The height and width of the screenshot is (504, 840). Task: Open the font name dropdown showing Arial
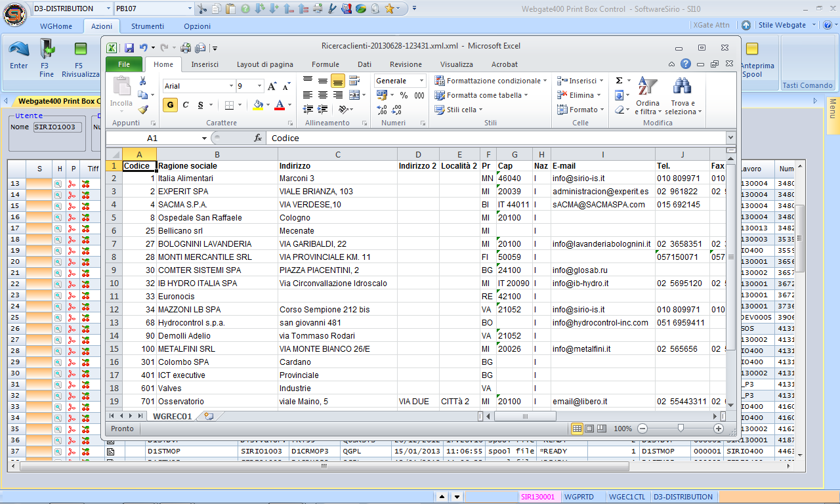[x=231, y=86]
